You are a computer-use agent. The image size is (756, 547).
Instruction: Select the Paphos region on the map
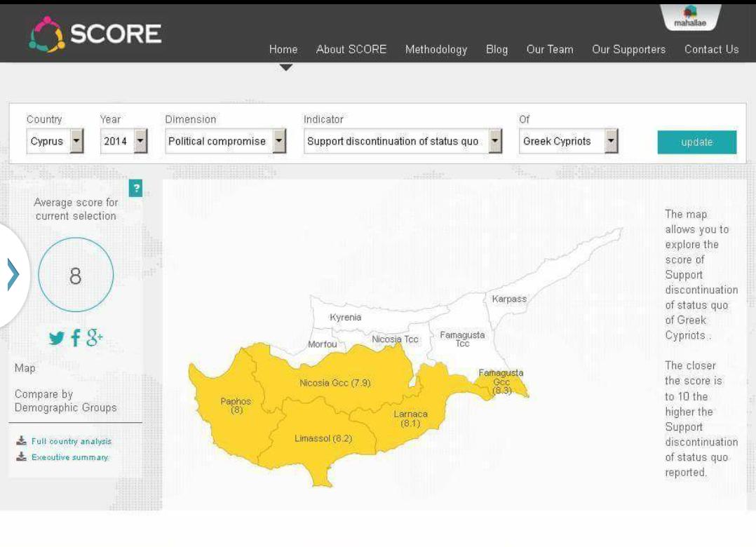coord(236,403)
